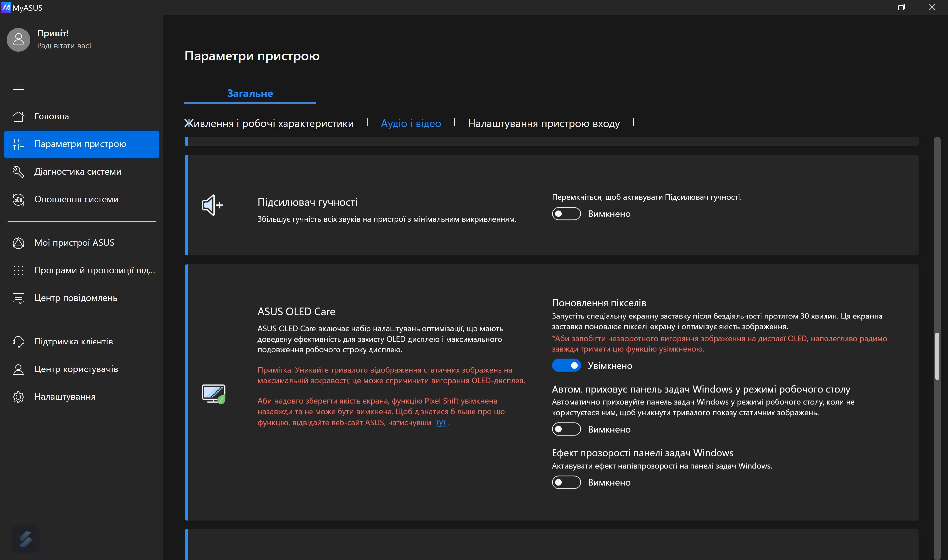
Task: Enable Ефект прозорості панелі задач toggle
Action: point(566,482)
